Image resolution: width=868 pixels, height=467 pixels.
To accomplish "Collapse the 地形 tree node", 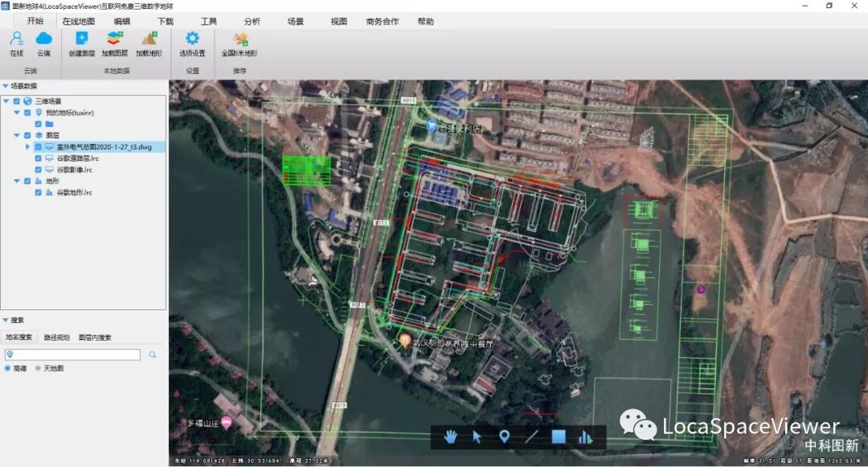I will tap(17, 181).
